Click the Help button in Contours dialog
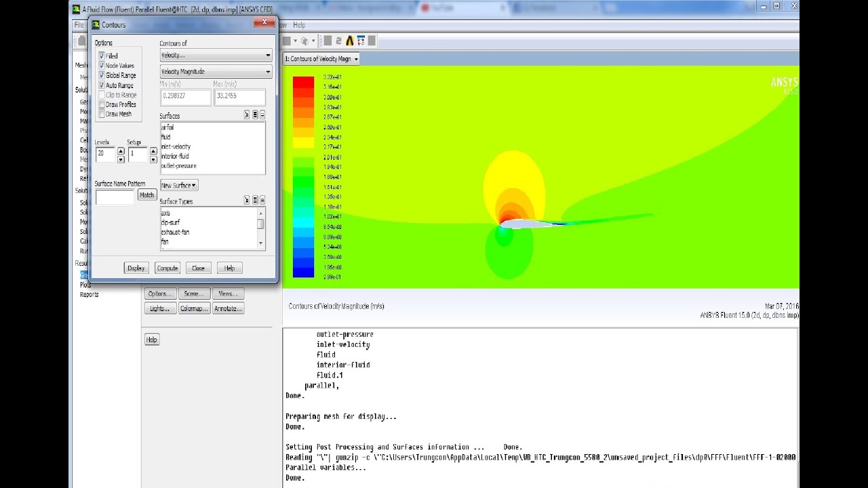 click(x=229, y=268)
